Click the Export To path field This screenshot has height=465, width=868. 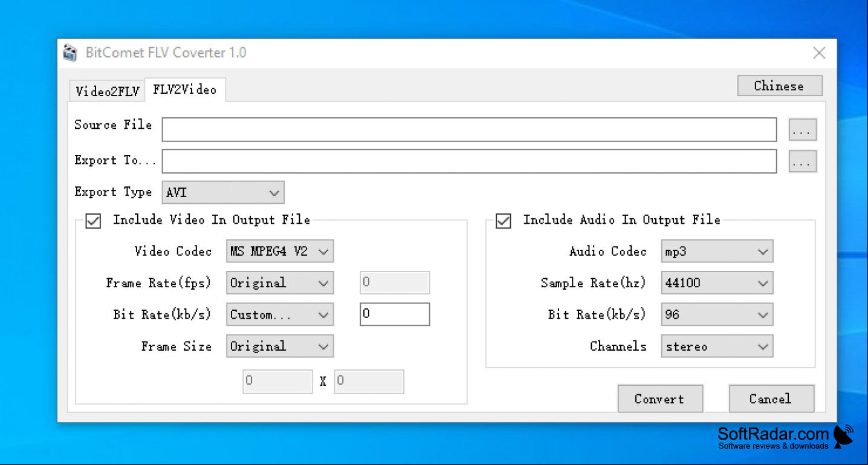tap(469, 161)
